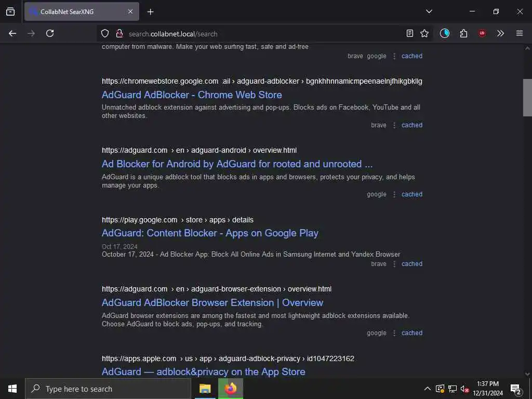This screenshot has width=532, height=399.
Task: Expand options dots for Chrome Web Store result
Action: click(x=394, y=125)
